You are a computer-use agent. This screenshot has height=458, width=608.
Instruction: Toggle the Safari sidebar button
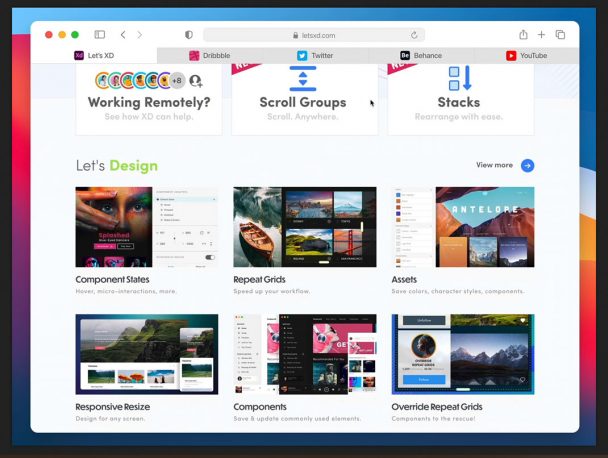[99, 35]
